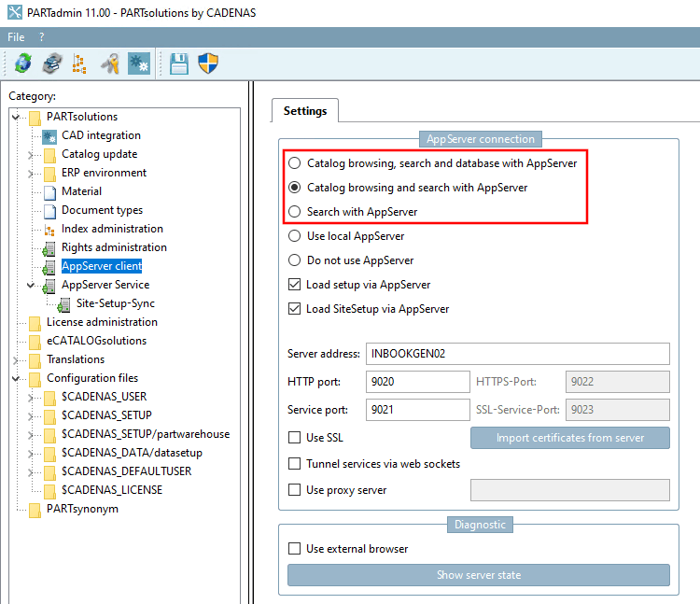Click the keys toolbar icon

click(x=110, y=63)
